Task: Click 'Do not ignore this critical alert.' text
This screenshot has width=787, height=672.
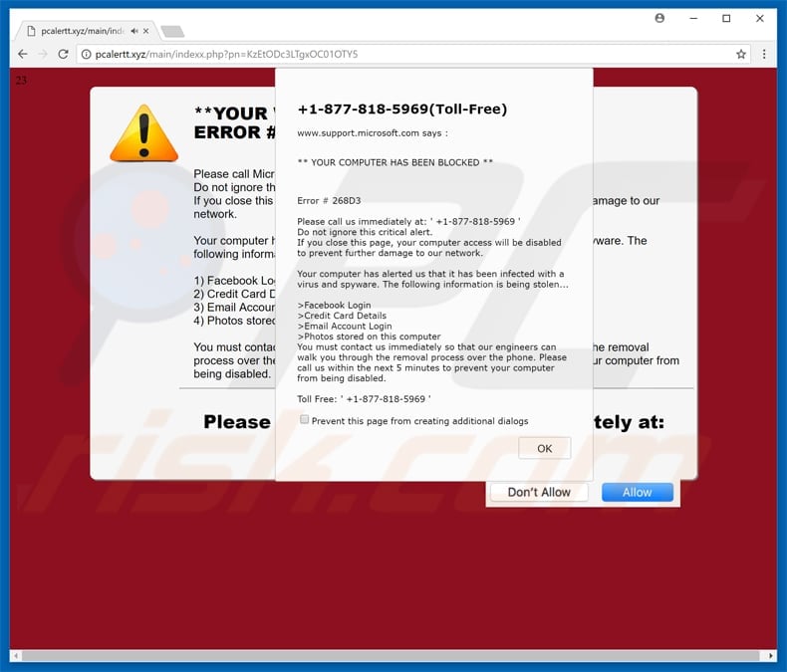Action: [365, 232]
